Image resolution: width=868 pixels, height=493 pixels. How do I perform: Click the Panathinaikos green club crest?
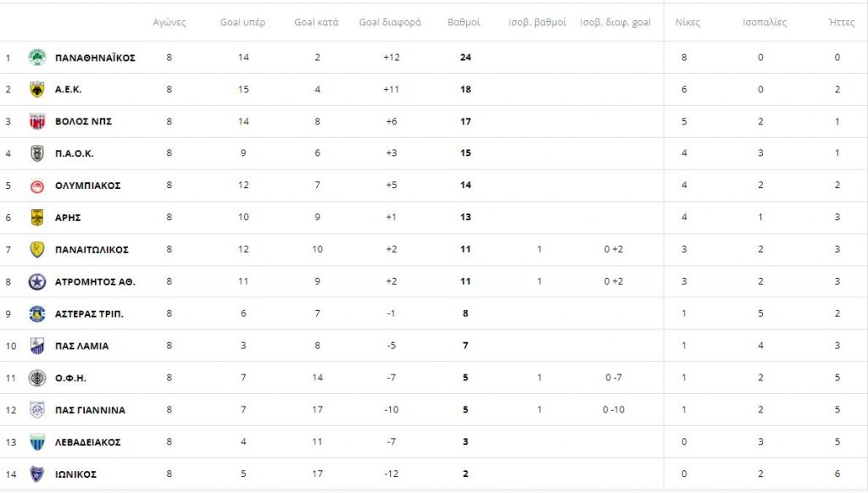coord(37,58)
